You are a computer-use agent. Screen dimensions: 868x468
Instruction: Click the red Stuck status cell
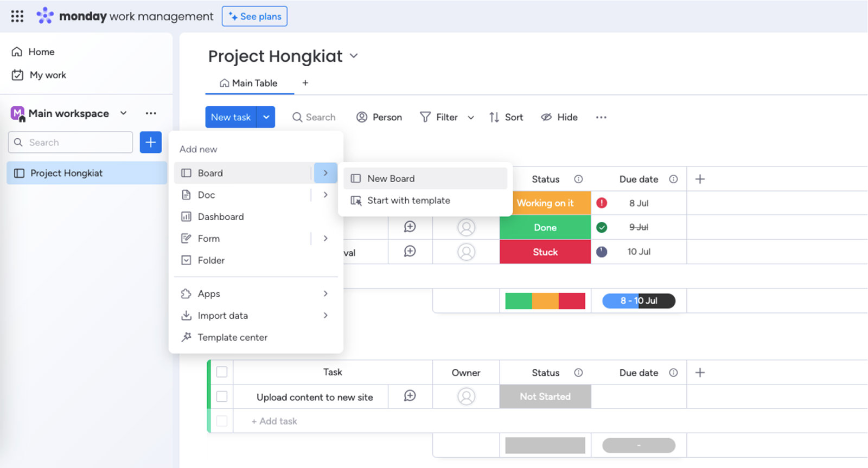point(545,252)
